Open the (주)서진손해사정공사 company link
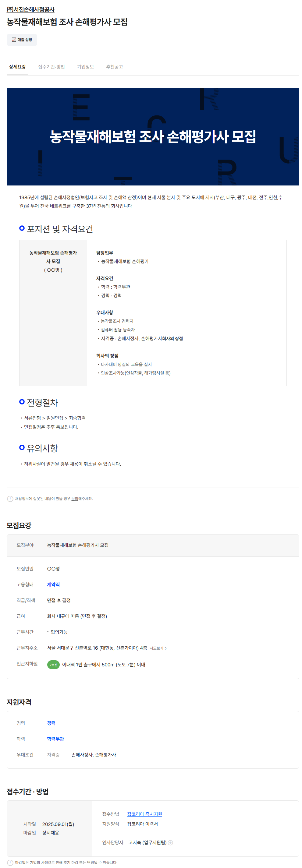 pos(30,9)
